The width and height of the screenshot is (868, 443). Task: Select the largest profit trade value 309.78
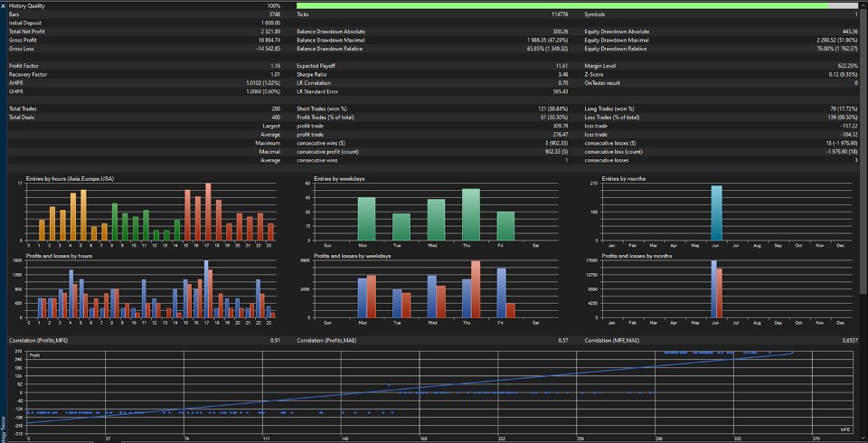(561, 127)
